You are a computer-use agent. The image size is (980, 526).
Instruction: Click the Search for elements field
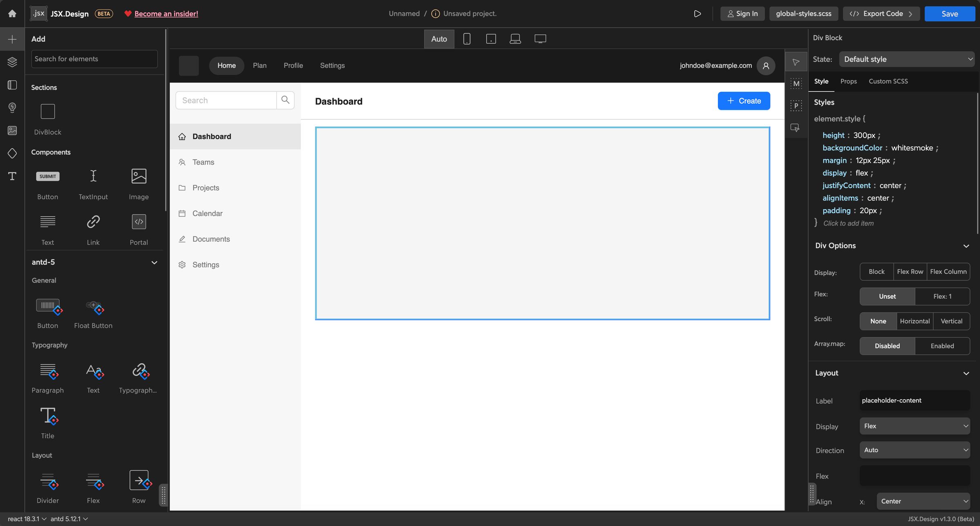click(94, 59)
